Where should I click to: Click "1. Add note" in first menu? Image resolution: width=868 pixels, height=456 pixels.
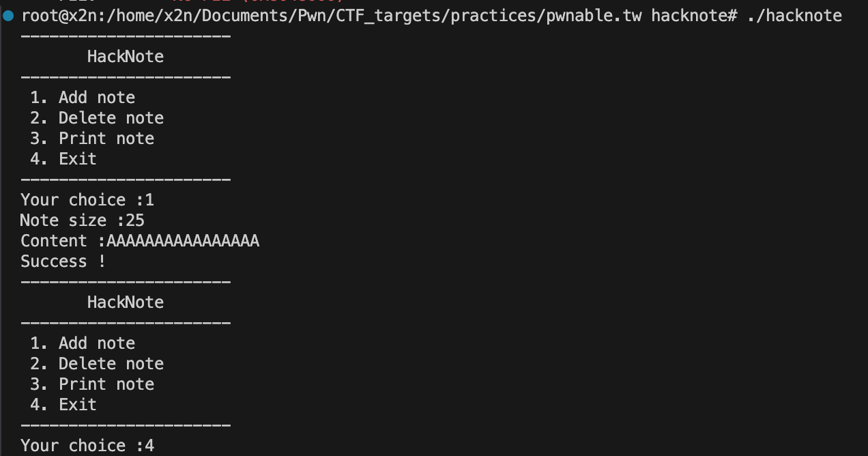(x=83, y=98)
